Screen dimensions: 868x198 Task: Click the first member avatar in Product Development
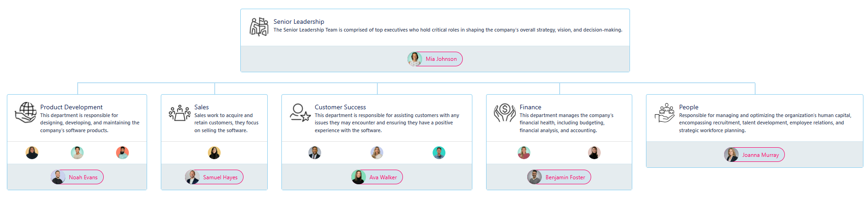pos(32,153)
